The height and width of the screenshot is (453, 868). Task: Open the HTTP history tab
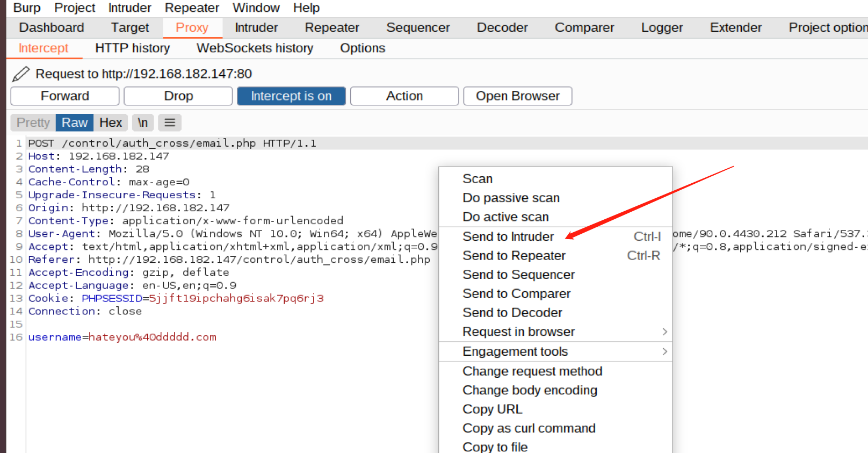click(132, 48)
